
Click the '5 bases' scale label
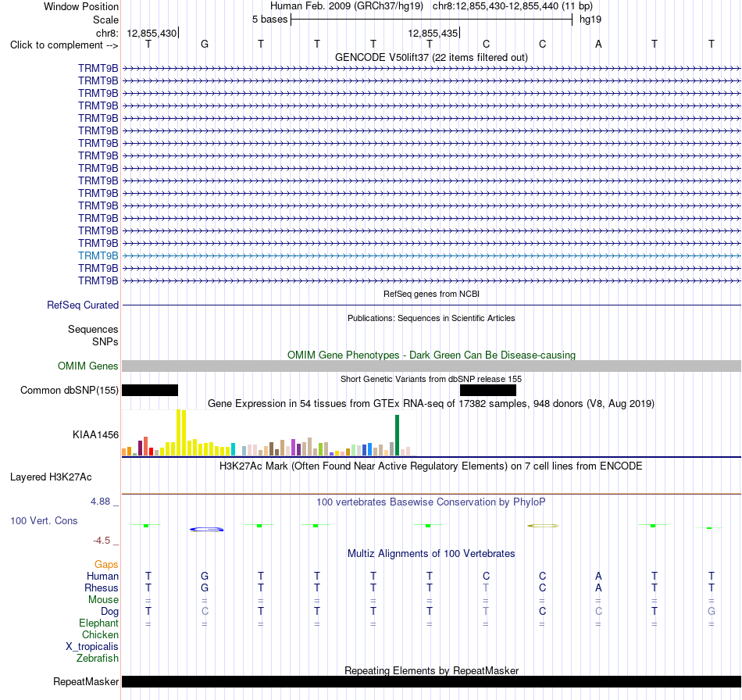[269, 20]
